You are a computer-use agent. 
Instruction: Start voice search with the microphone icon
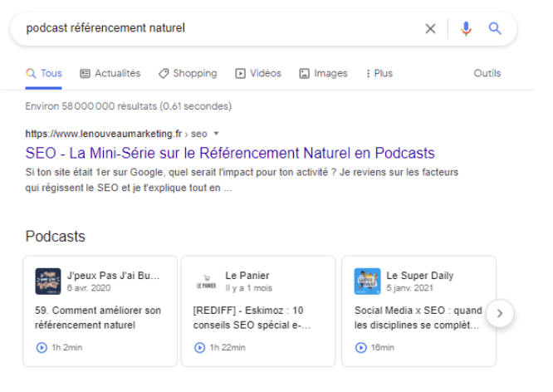pos(466,28)
